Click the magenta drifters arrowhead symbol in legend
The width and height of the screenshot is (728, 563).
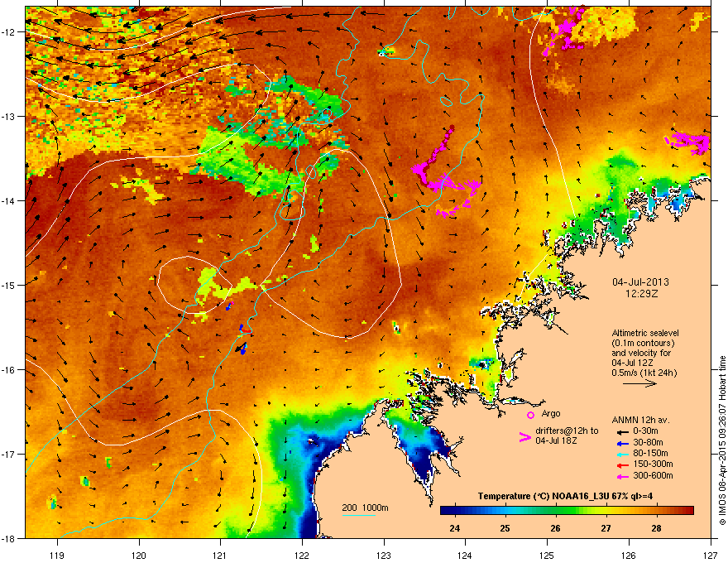[524, 437]
